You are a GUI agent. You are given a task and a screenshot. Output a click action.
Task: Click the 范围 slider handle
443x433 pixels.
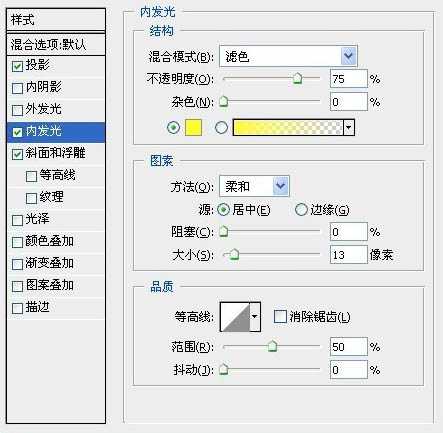[x=272, y=346]
